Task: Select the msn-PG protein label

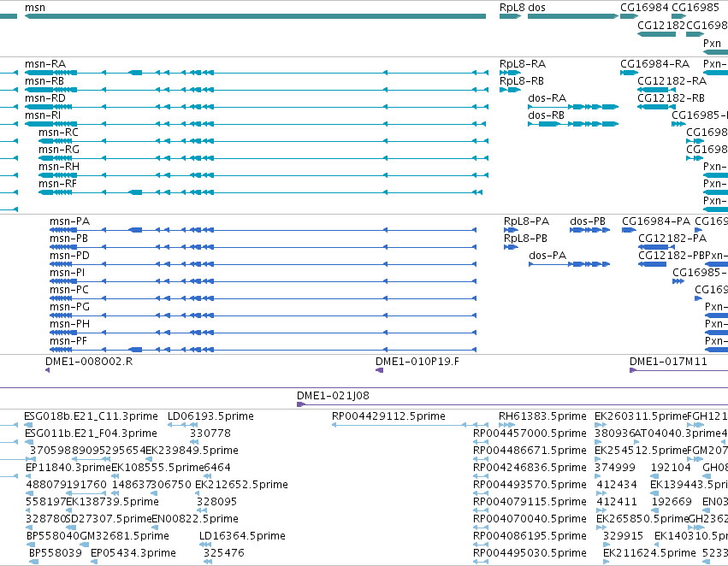Action: (x=69, y=307)
